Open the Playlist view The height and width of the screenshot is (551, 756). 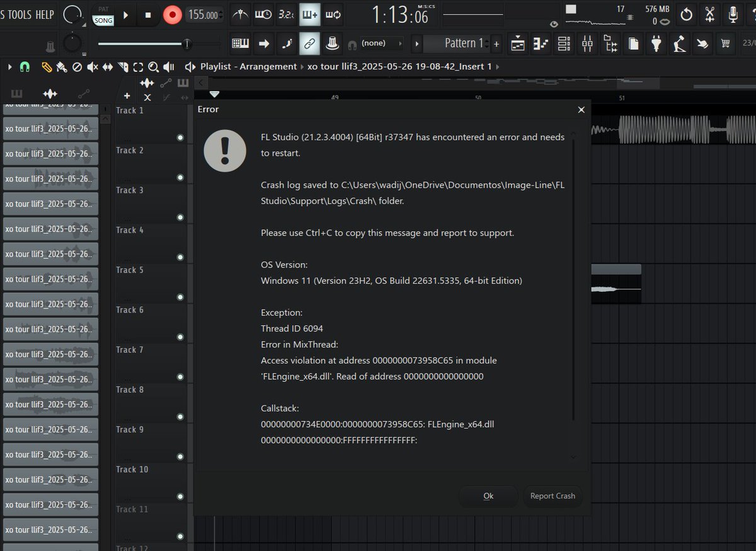coord(517,43)
